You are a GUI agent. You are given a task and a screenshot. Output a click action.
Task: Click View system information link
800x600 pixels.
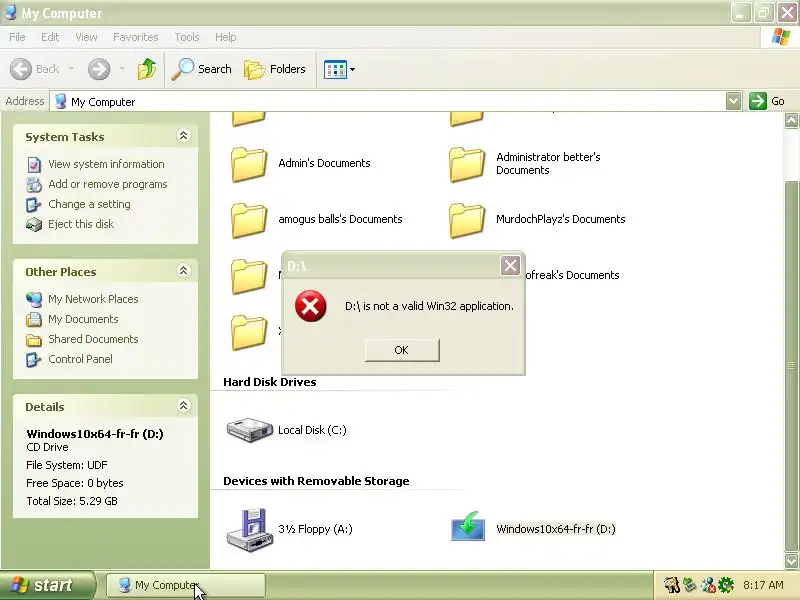point(106,164)
